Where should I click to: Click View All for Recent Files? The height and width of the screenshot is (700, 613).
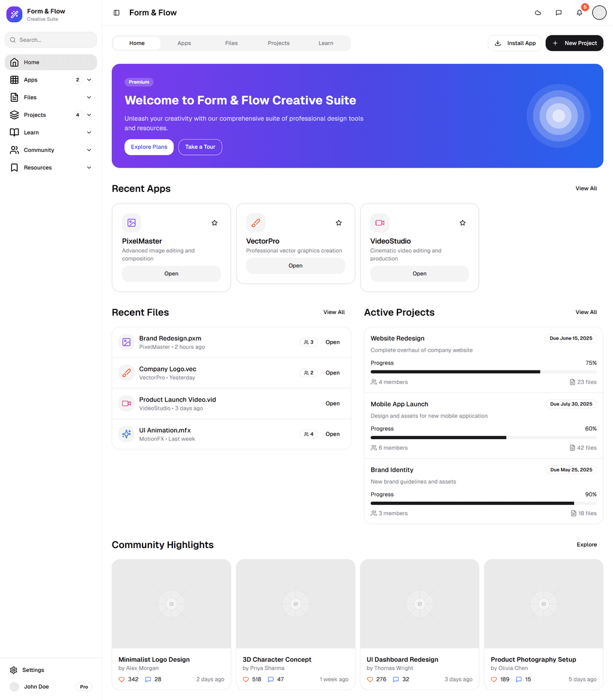[x=334, y=312]
